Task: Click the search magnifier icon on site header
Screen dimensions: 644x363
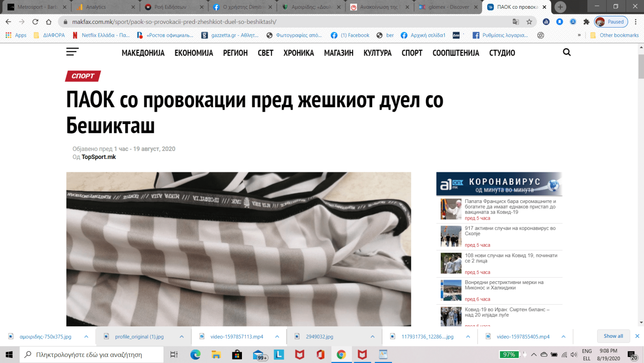Action: [567, 52]
